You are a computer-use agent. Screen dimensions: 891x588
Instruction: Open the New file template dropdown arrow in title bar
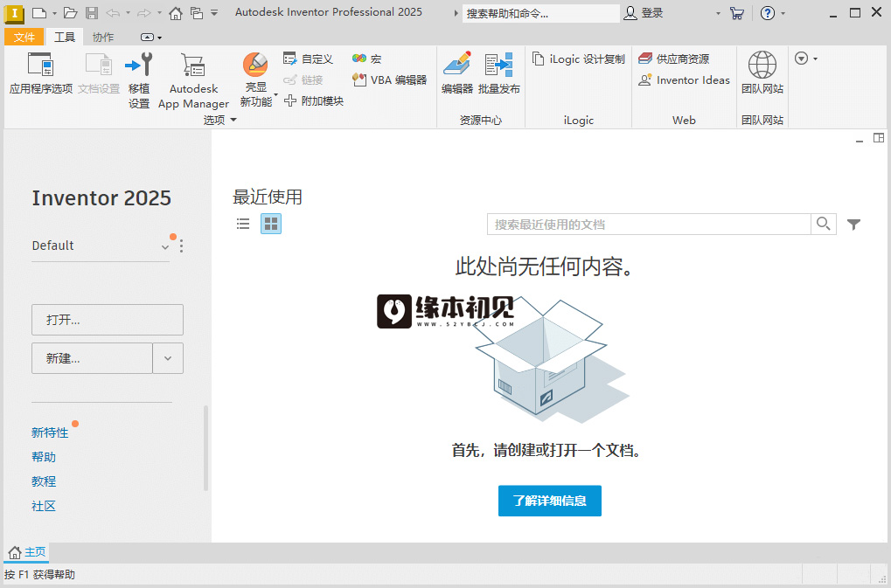point(54,13)
